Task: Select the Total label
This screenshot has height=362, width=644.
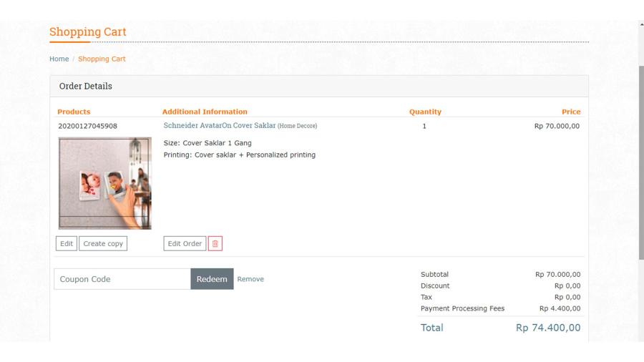Action: tap(431, 328)
